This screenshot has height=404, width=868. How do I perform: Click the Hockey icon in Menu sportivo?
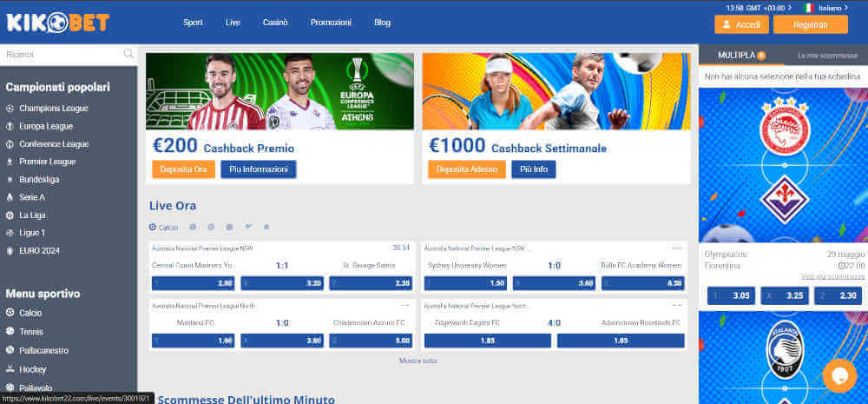(x=10, y=369)
